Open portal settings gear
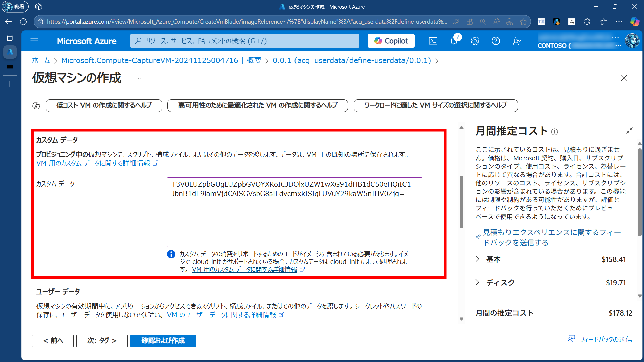This screenshot has width=644, height=362. click(x=475, y=41)
